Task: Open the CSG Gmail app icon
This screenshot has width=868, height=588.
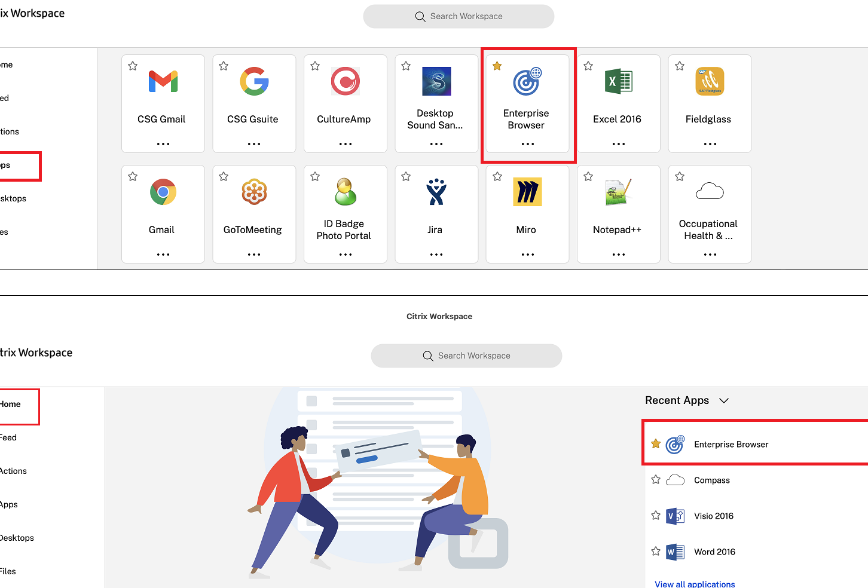Action: [x=163, y=82]
